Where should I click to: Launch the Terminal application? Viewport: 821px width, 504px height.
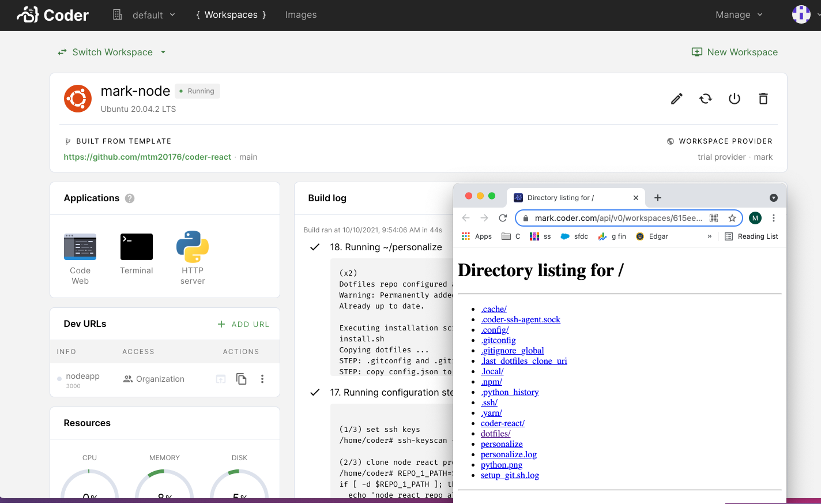137,254
